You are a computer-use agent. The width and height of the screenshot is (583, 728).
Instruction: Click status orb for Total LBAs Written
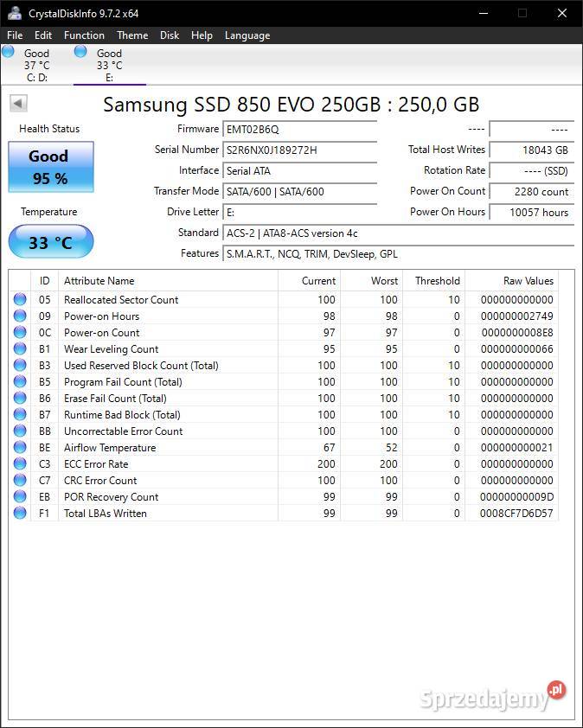point(20,513)
